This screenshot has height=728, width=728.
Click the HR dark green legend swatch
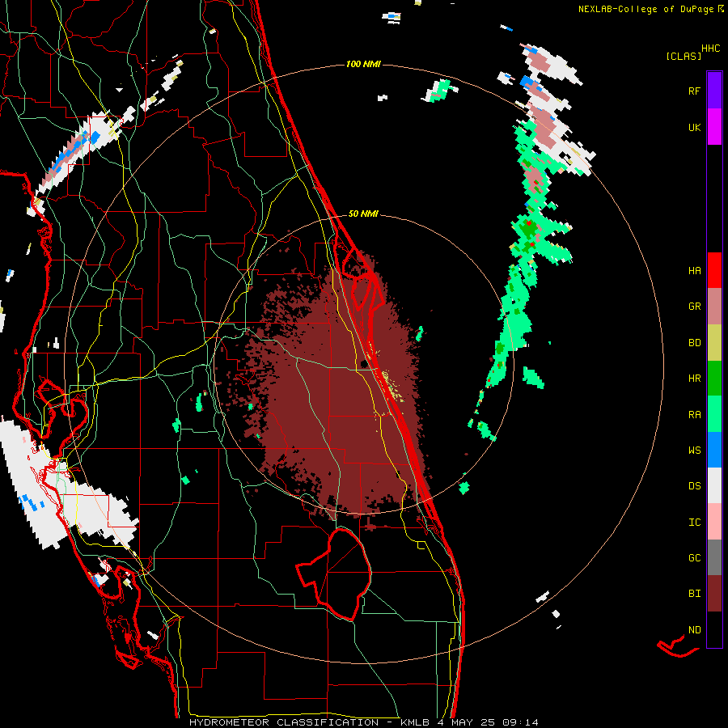714,378
